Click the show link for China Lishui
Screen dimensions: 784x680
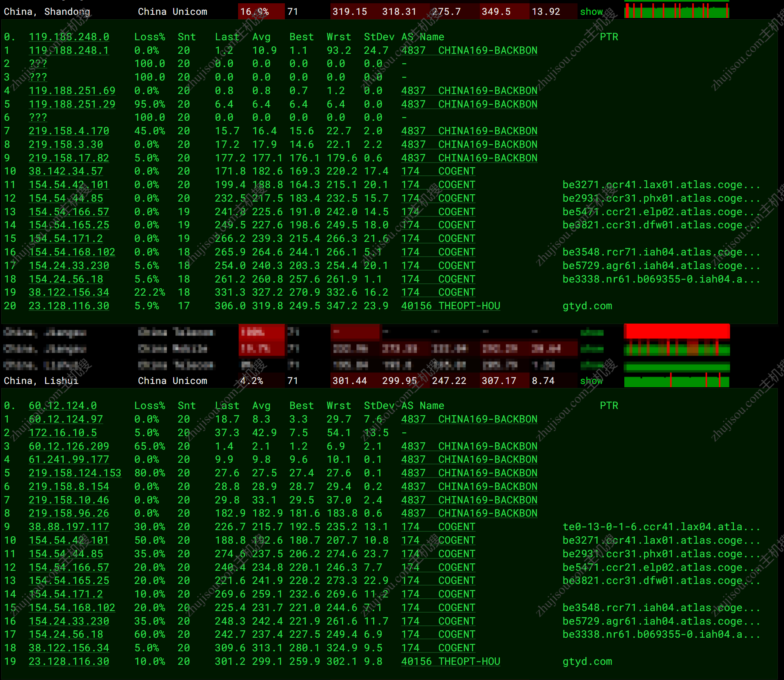pyautogui.click(x=591, y=381)
